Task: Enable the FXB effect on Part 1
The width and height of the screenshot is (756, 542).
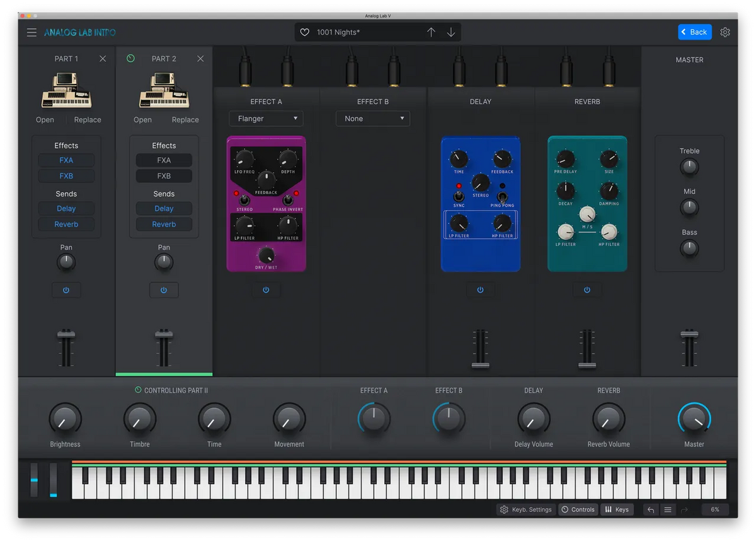Action: pyautogui.click(x=66, y=176)
